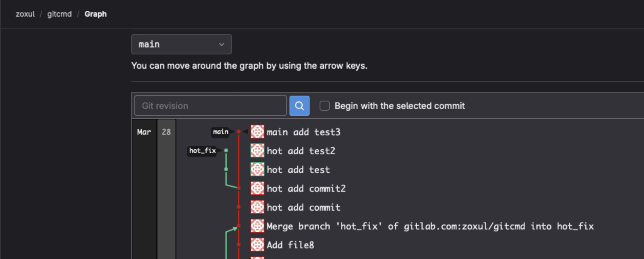This screenshot has width=644, height=259.
Task: Click avatar next to 'hot add test'
Action: [257, 170]
